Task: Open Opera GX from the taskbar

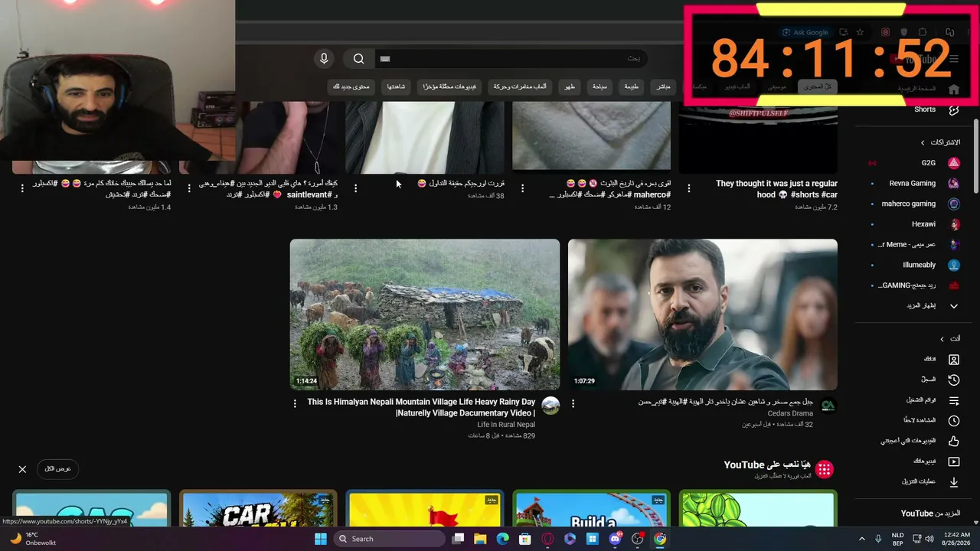Action: 547,539
